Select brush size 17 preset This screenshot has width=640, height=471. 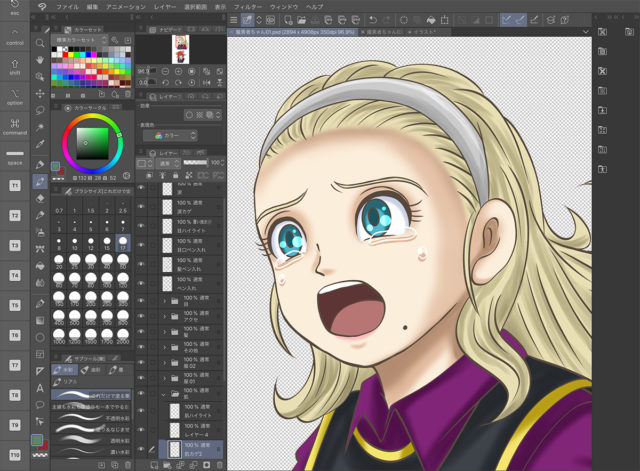(123, 243)
